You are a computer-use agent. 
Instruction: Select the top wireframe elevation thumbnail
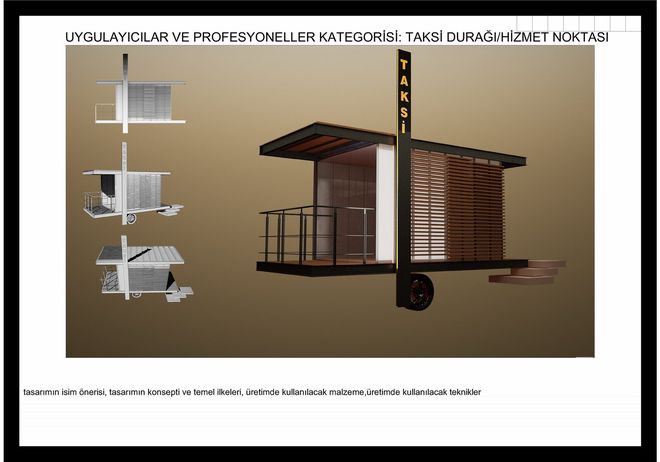pyautogui.click(x=140, y=93)
